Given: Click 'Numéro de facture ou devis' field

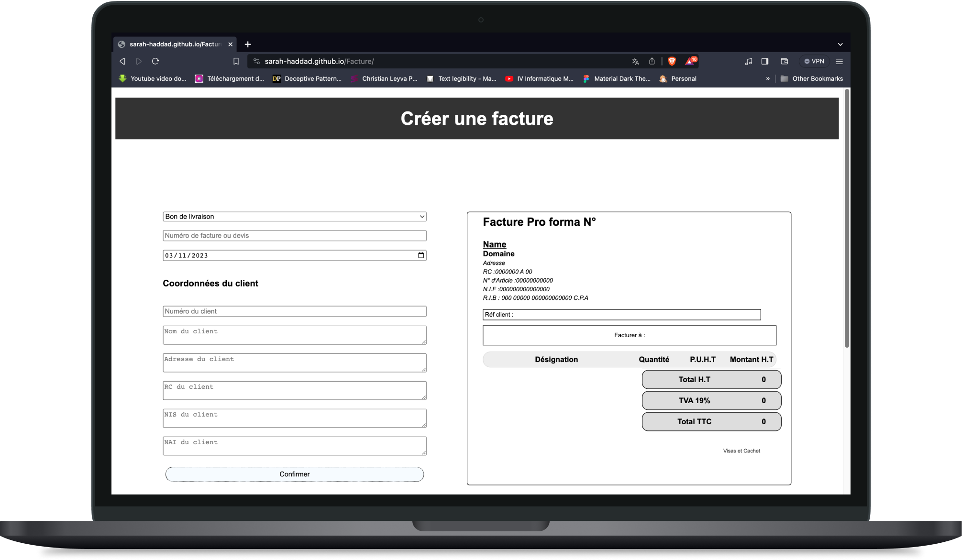Looking at the screenshot, I should click(x=295, y=236).
